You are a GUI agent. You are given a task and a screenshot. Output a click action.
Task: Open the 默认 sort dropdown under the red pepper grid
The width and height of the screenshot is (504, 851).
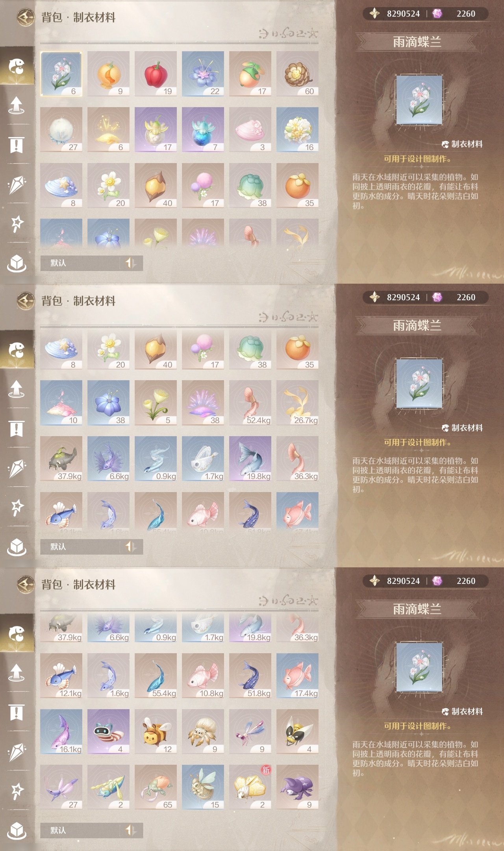(80, 263)
